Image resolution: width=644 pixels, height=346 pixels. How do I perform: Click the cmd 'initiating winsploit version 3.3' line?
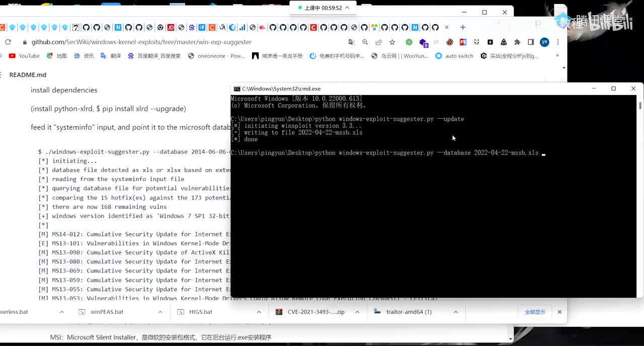tap(296, 126)
